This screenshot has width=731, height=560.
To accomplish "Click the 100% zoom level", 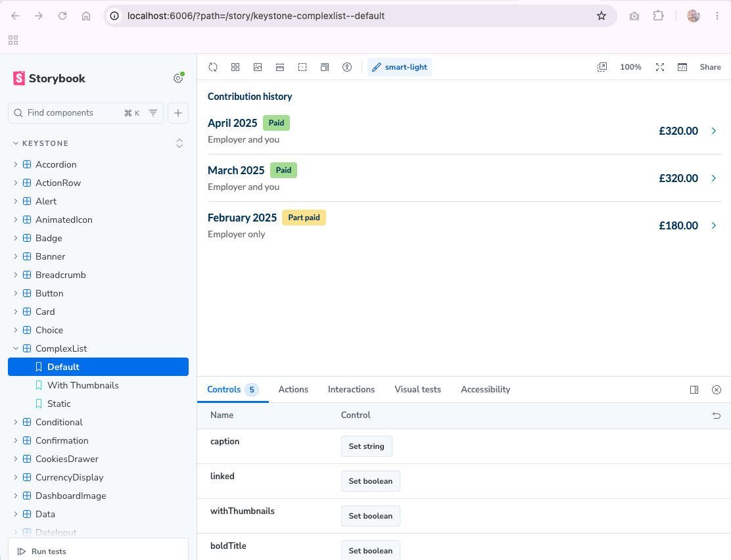I will (x=630, y=67).
